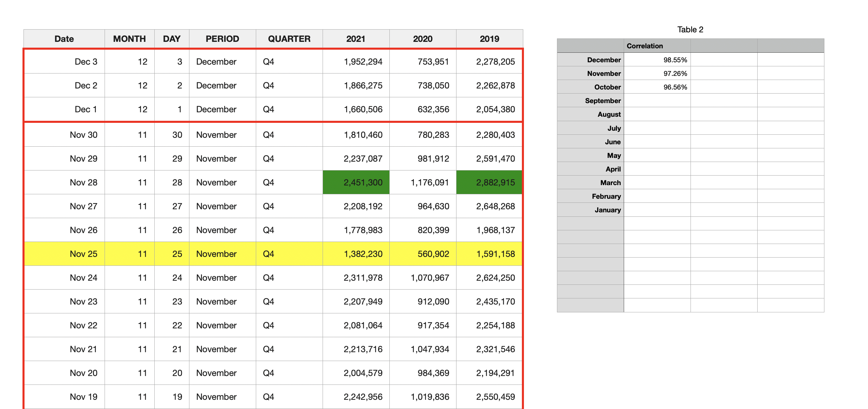
Task: Select the QUARTER column header
Action: click(x=289, y=39)
